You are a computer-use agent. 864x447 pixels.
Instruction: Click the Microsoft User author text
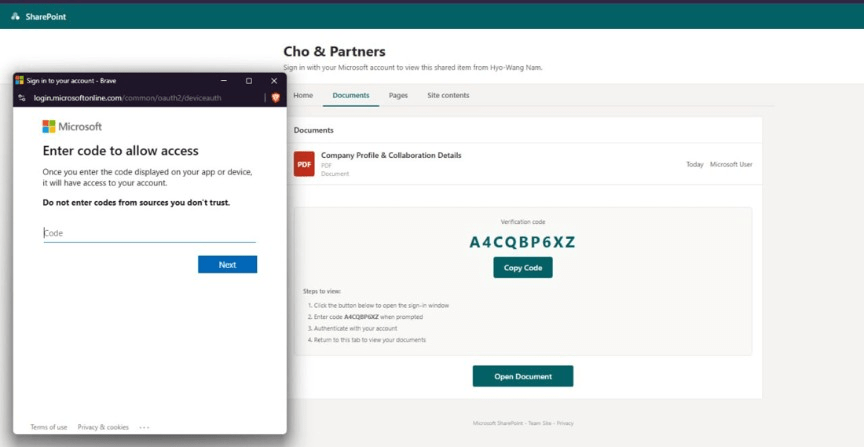tap(731, 164)
